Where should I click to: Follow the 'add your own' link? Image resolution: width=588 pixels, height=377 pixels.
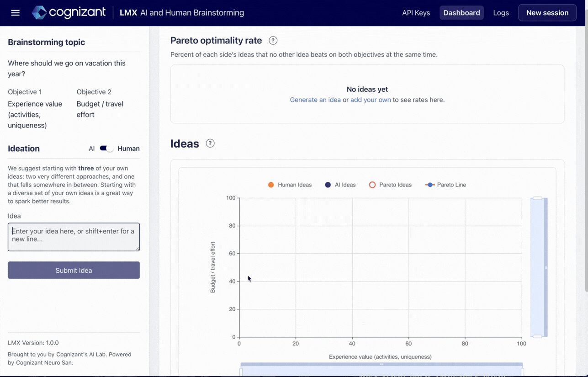(371, 100)
